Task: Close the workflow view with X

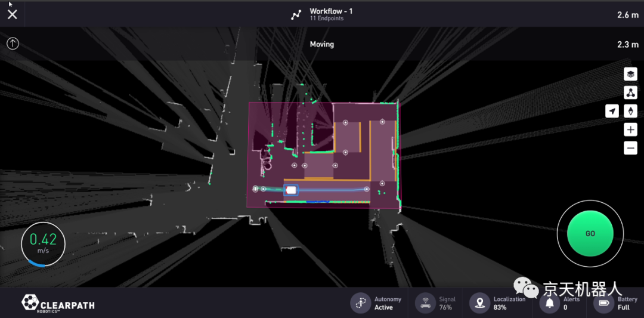Action: [13, 14]
